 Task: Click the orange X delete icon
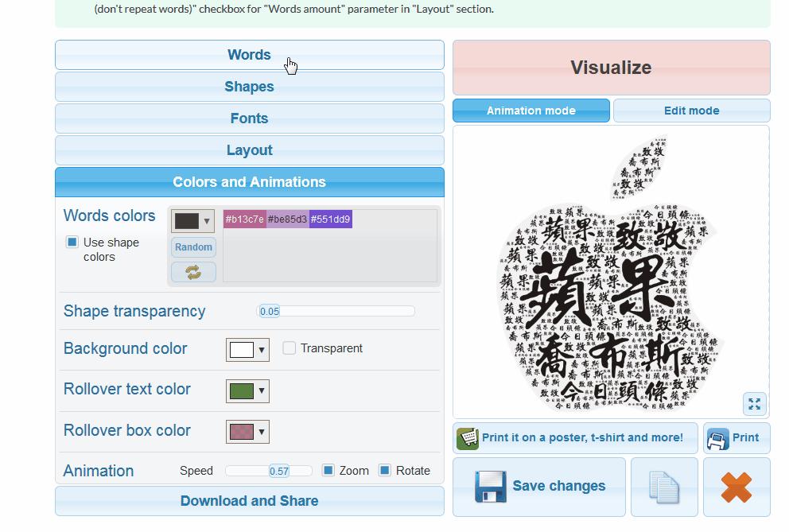(737, 487)
